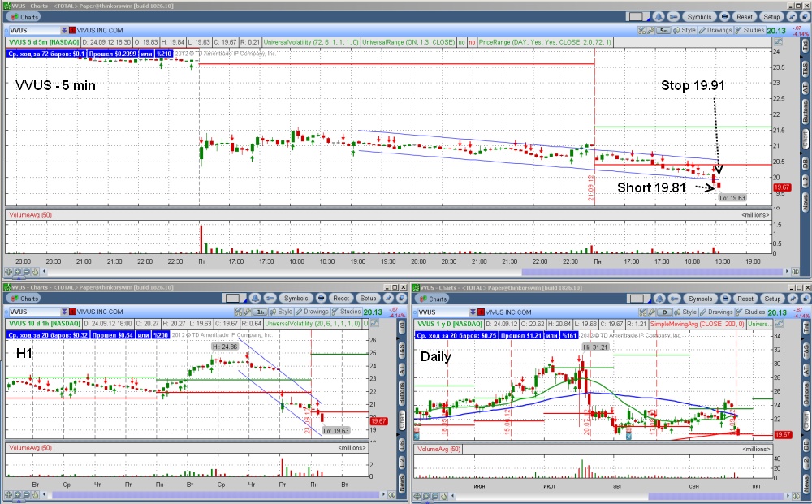Open alerts bell in top VVUS 5m window

tap(659, 16)
